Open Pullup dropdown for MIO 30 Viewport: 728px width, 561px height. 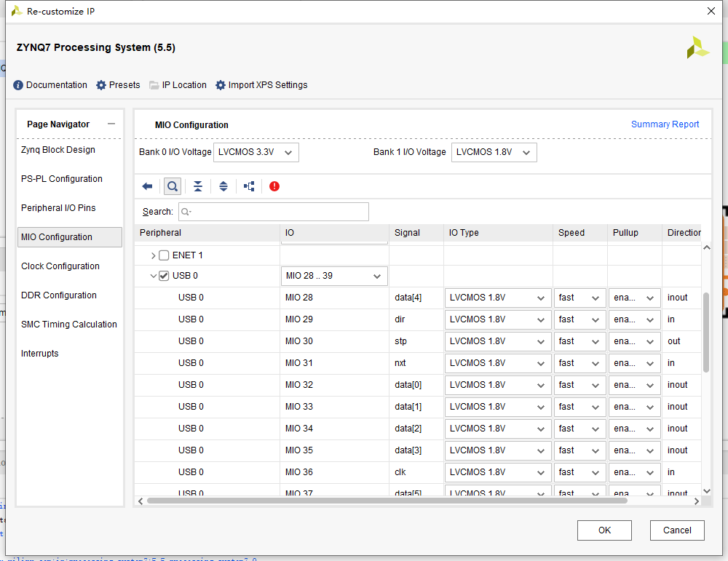[x=635, y=341]
